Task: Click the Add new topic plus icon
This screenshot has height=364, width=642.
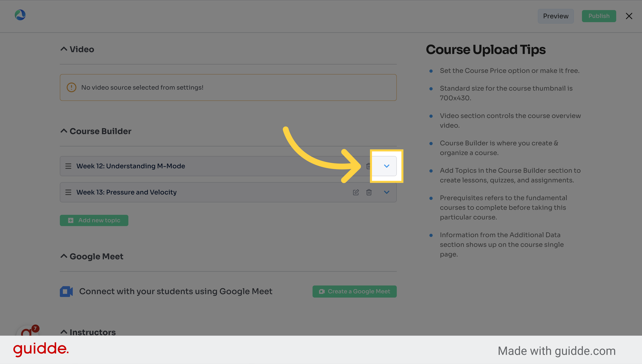Action: point(71,220)
